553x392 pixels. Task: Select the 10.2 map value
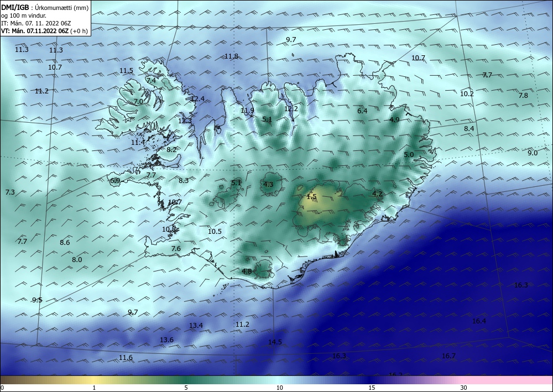pyautogui.click(x=467, y=94)
